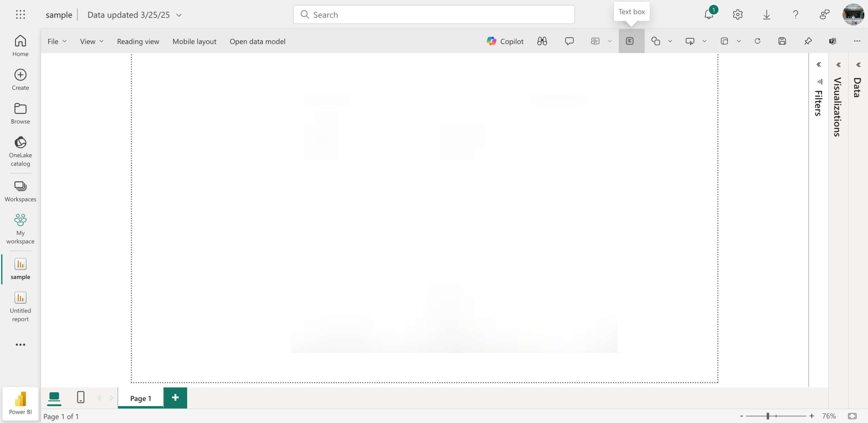
Task: Click the zoom slider handle
Action: coord(768,416)
